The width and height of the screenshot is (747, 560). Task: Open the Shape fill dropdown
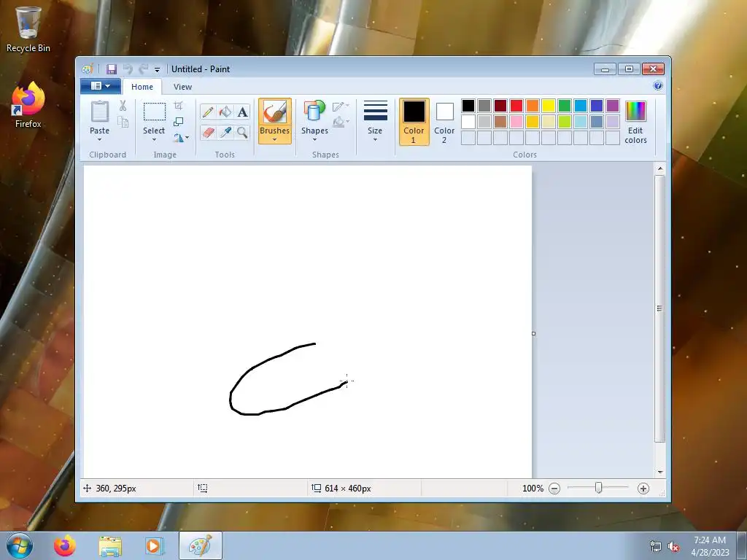[x=341, y=122]
